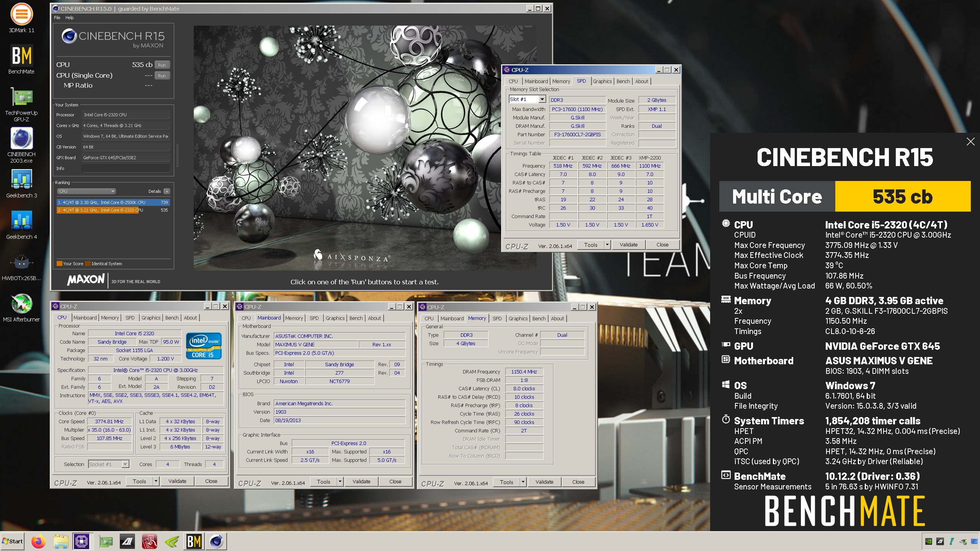The height and width of the screenshot is (551, 980).
Task: Expand Tools arrow in SPD CPU-Z window
Action: tap(607, 245)
